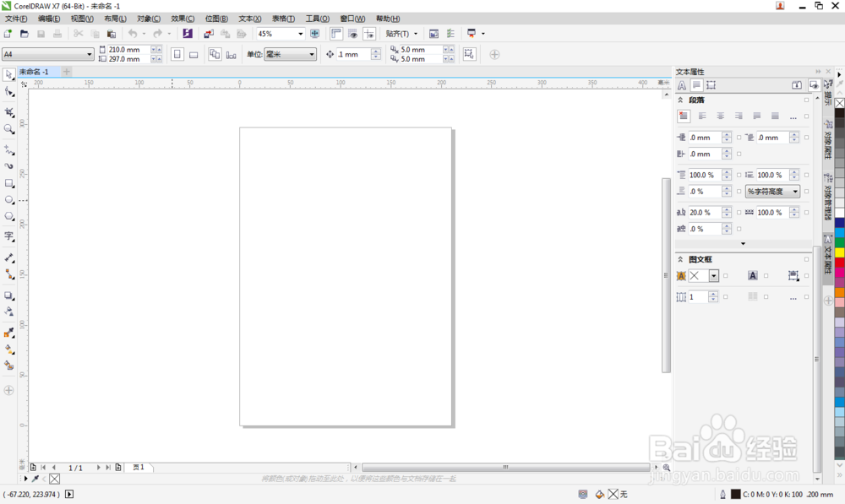Select right text alignment
This screenshot has width=845, height=504.
point(739,116)
